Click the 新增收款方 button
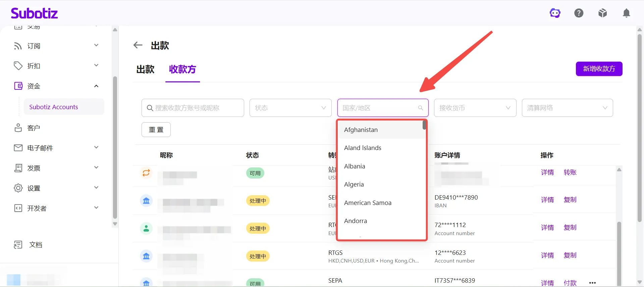Viewport: 644px width, 287px height. click(599, 69)
